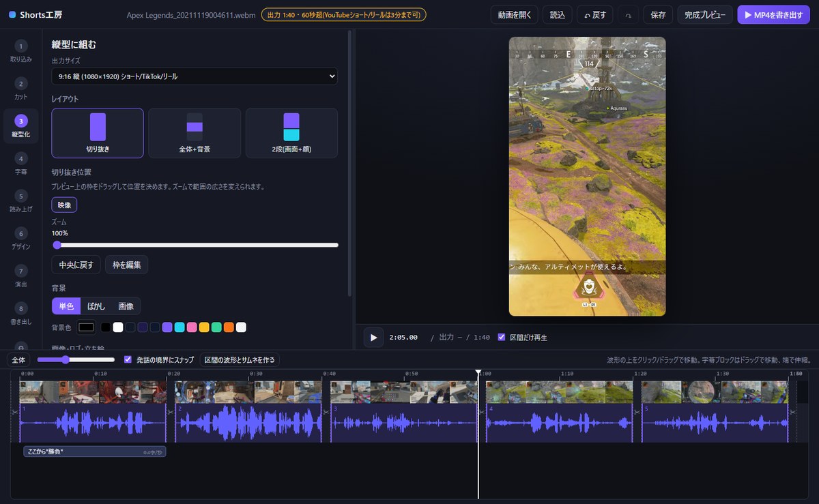Open 完成プレビュー
This screenshot has width=819, height=504.
pos(705,14)
